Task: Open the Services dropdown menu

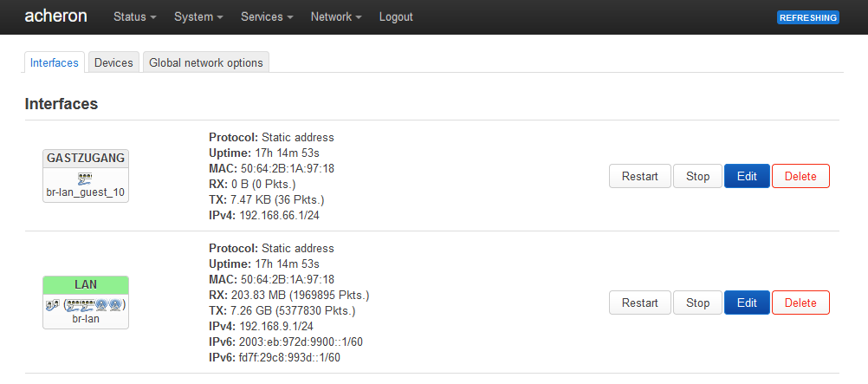Action: pyautogui.click(x=267, y=16)
